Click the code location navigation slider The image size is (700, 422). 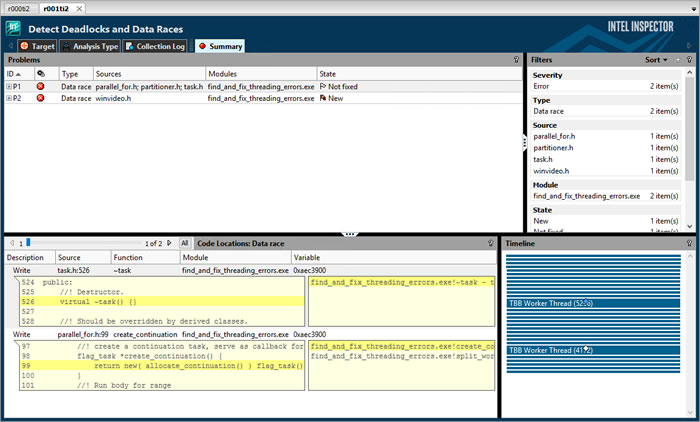pos(28,243)
